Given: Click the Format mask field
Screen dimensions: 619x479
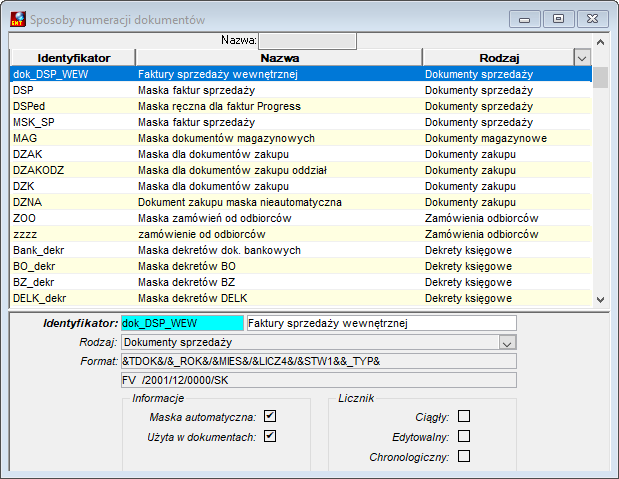Looking at the screenshot, I should pyautogui.click(x=319, y=361).
